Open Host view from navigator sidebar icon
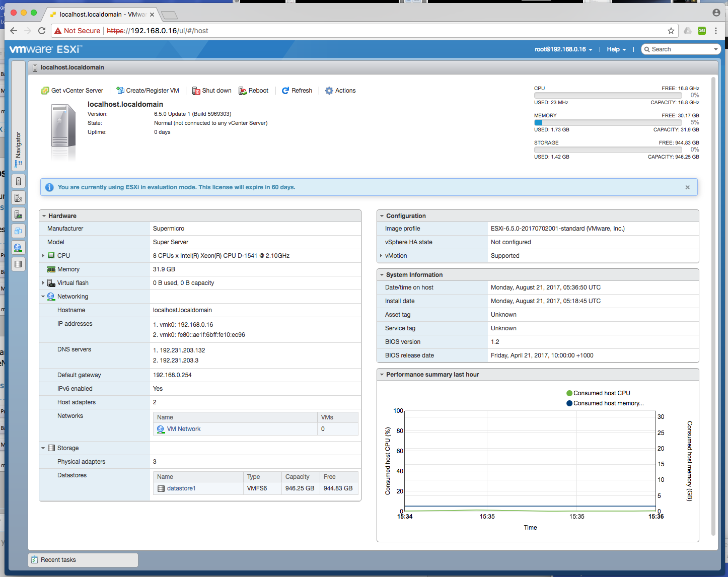728x577 pixels. point(18,181)
